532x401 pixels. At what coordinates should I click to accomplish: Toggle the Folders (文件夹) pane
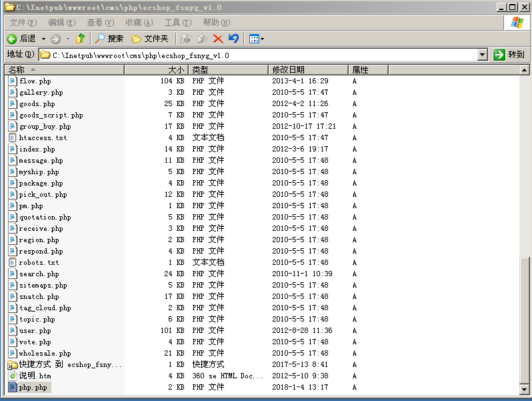tap(150, 39)
